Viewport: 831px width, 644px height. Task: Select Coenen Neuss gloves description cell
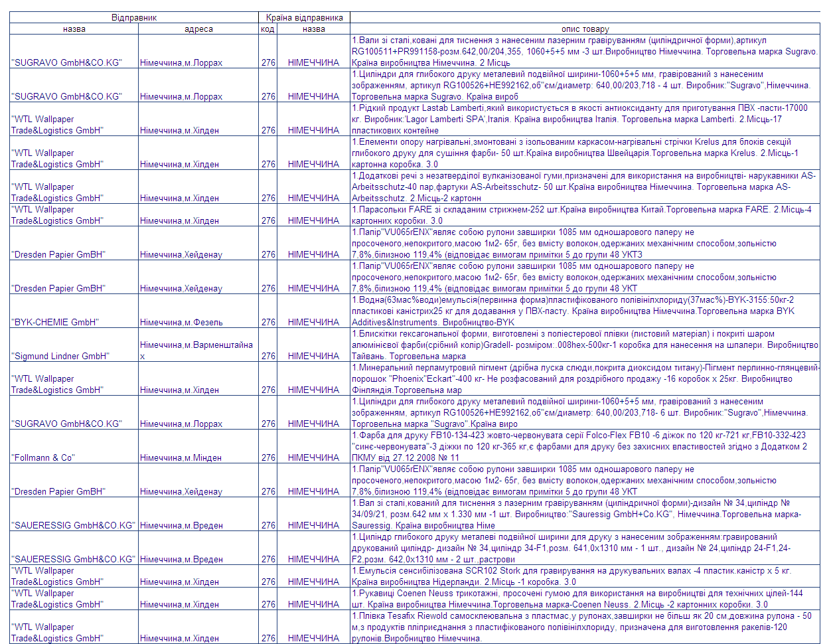(585, 598)
